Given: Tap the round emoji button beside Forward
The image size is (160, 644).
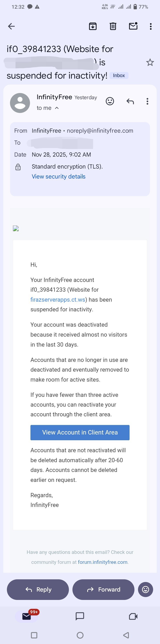Looking at the screenshot, I should coord(146,590).
